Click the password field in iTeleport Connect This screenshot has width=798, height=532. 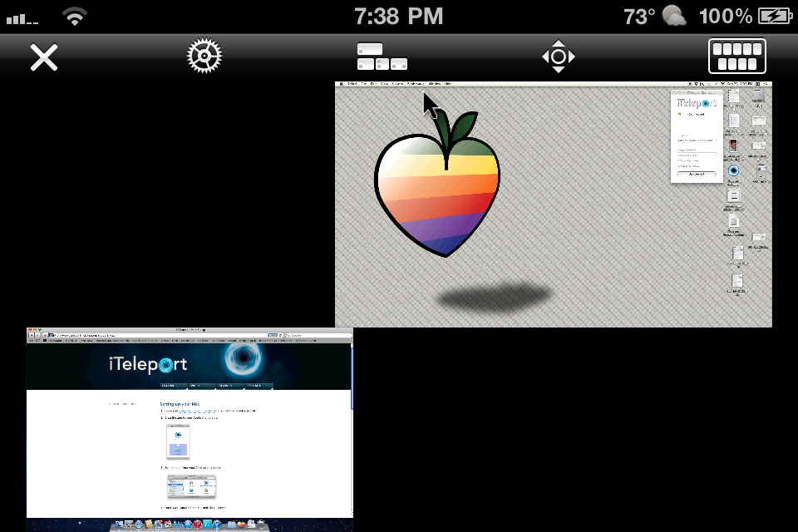(696, 155)
